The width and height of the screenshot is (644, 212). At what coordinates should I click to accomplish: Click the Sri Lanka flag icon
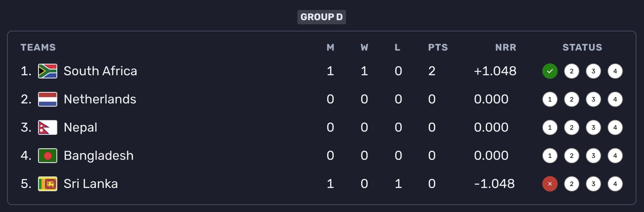[x=47, y=184]
